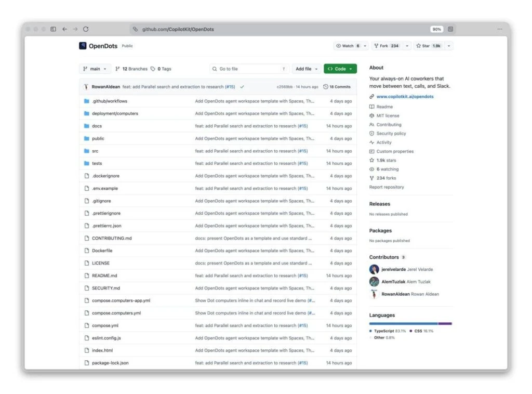Viewport: 532px width, 394px height.
Task: Open the OpenDots repository name link
Action: 103,46
